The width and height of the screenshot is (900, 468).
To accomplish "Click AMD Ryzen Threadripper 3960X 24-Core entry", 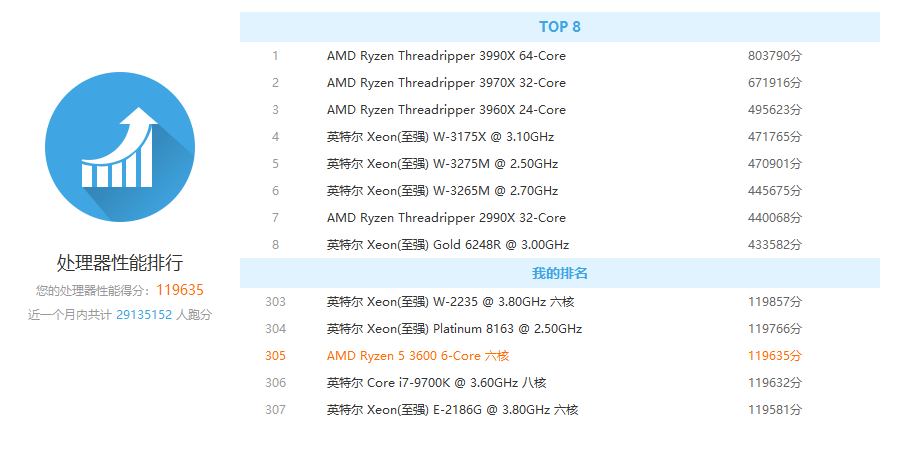I will point(446,110).
